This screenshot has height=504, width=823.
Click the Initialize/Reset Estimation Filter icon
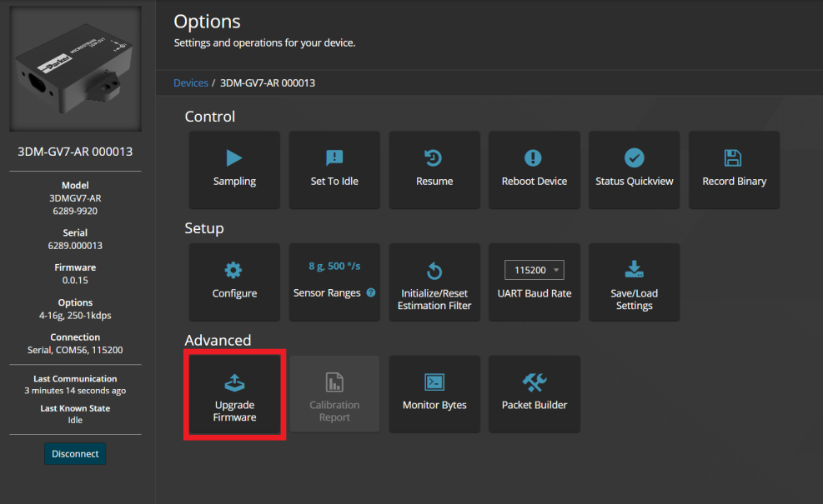pos(434,271)
